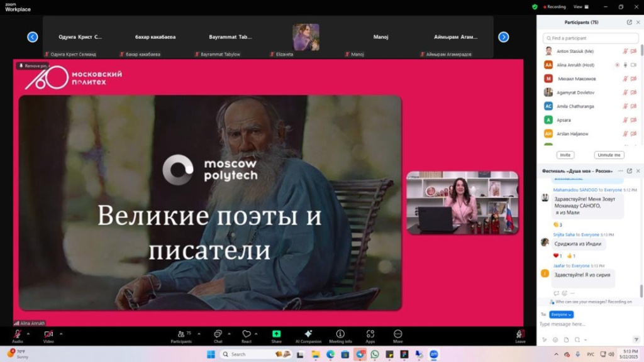The width and height of the screenshot is (644, 362).
Task: Select the presenter's webcam video in the slide
Action: click(462, 203)
